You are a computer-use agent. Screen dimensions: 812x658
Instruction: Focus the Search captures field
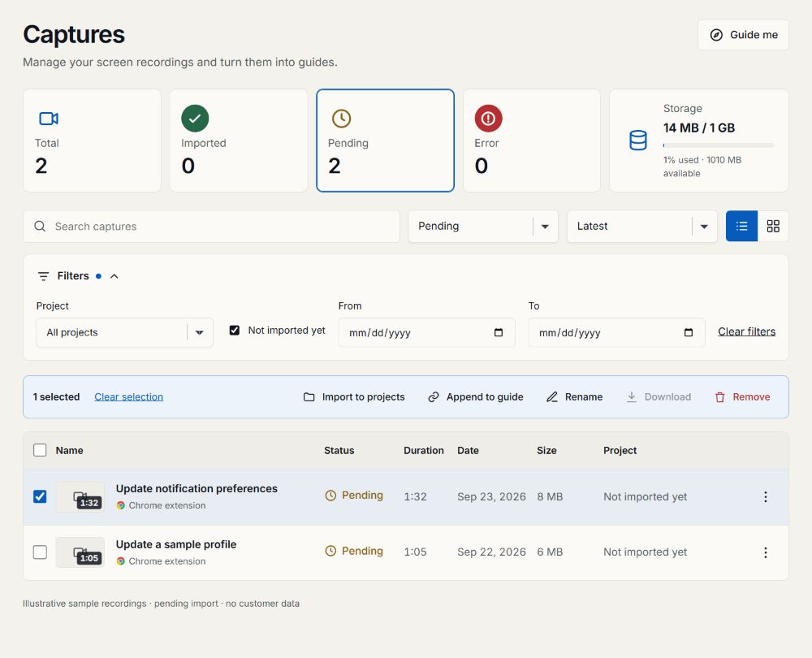[x=211, y=227]
